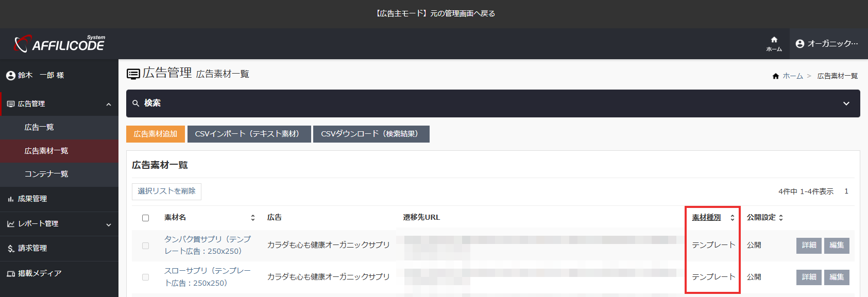868x297 pixels.
Task: Check the スローサプリ row checkbox
Action: 145,277
